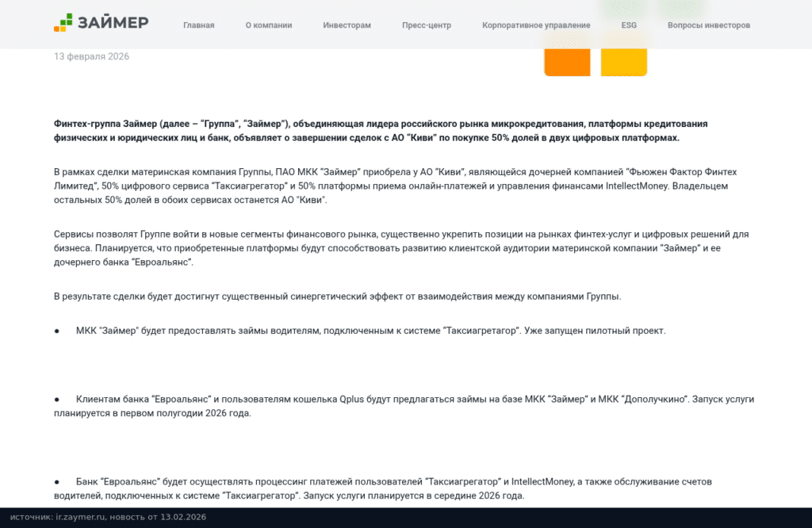
Task: Click the Займер logo icon
Action: pyautogui.click(x=63, y=23)
